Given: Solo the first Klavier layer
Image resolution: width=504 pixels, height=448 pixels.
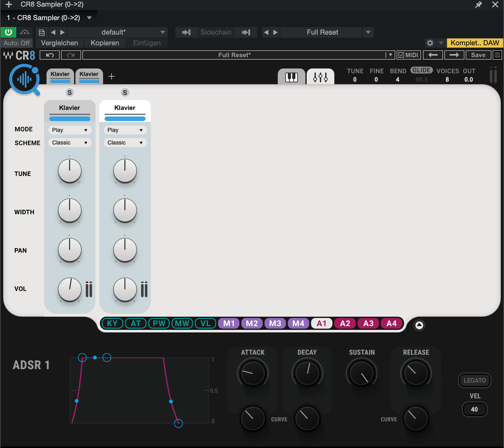Looking at the screenshot, I should 70,92.
